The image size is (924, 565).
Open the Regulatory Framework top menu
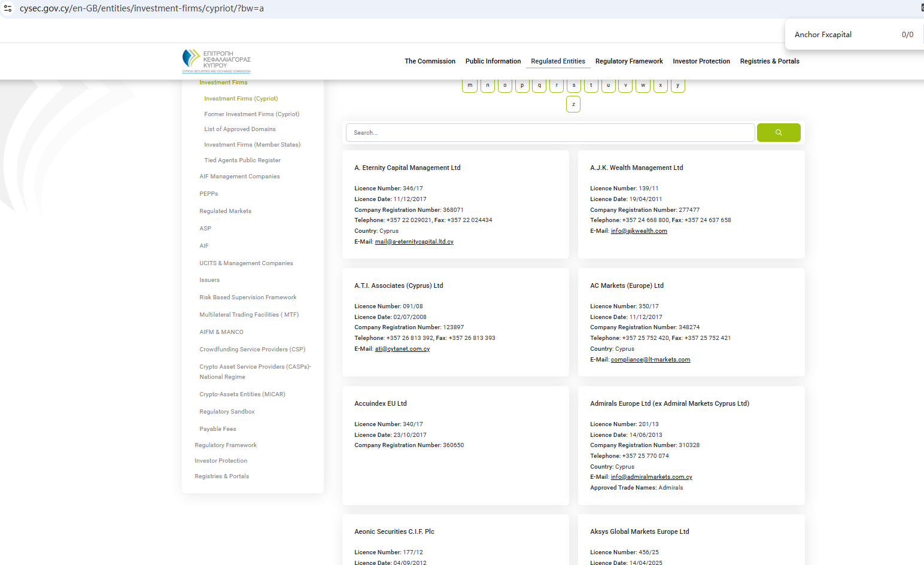pos(628,61)
